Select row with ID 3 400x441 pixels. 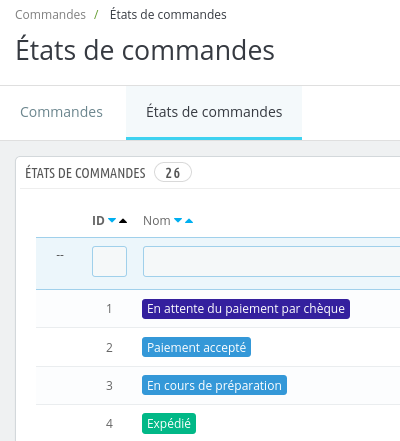218,386
